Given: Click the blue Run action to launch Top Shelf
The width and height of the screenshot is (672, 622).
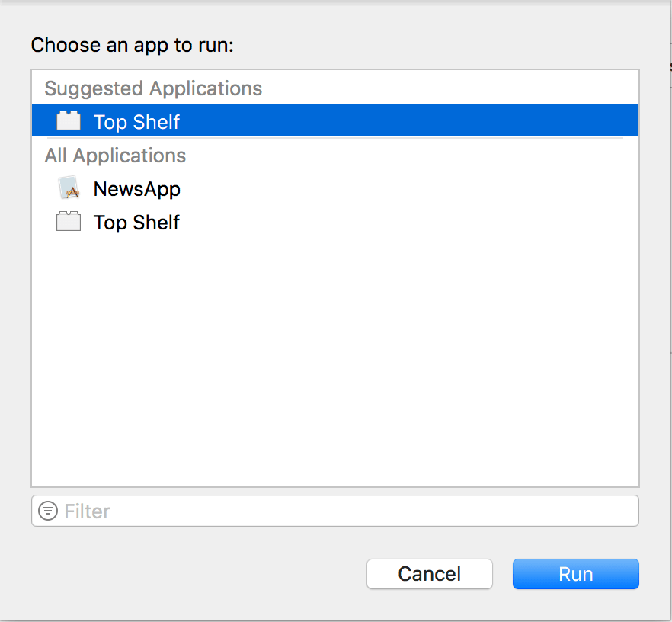Looking at the screenshot, I should click(x=575, y=574).
